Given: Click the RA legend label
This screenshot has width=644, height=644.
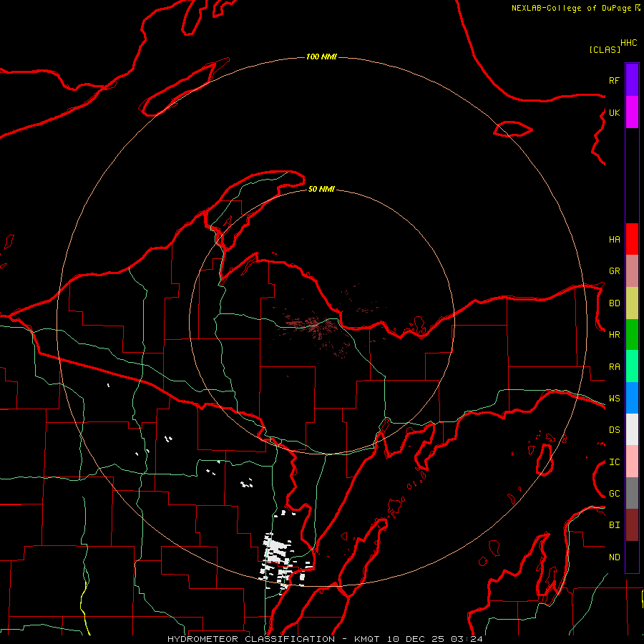Looking at the screenshot, I should 614,367.
